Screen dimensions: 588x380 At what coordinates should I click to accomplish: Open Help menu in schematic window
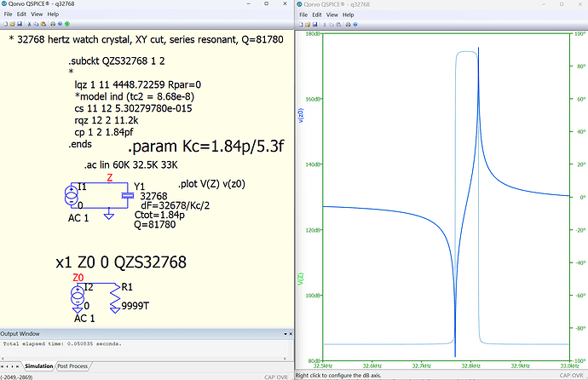coord(53,14)
